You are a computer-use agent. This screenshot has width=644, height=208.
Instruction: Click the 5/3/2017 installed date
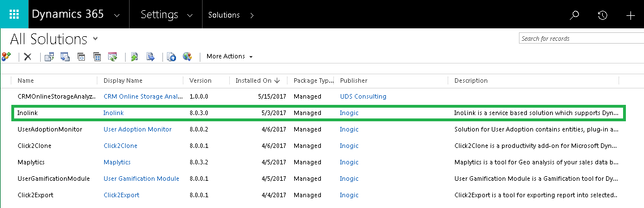point(274,113)
